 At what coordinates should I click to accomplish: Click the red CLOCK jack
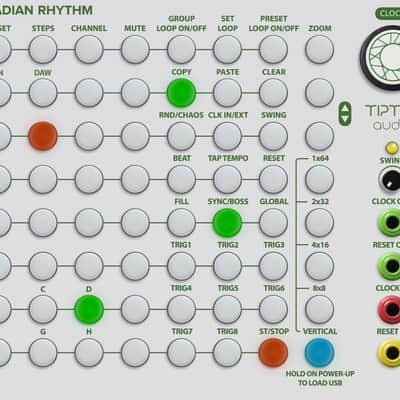389,309
